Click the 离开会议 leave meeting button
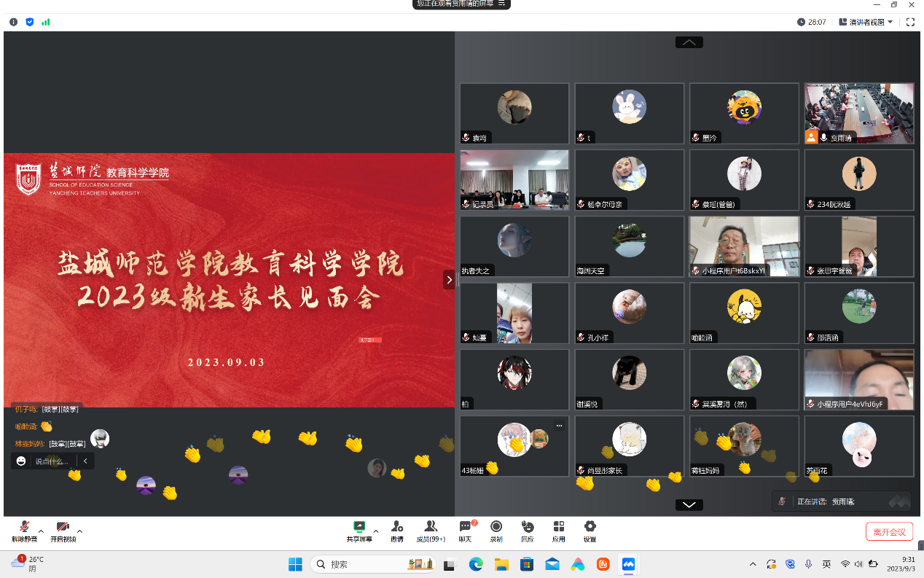Image resolution: width=924 pixels, height=578 pixels. tap(889, 531)
